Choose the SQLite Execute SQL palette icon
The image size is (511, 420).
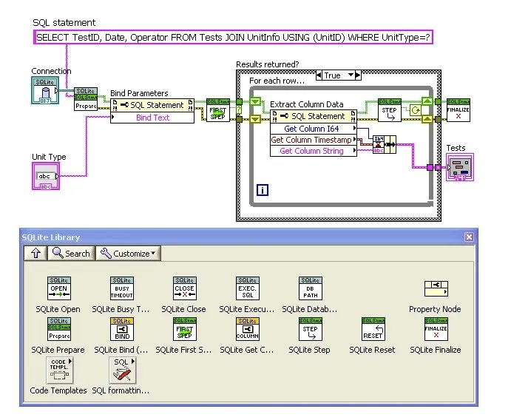[x=247, y=288]
